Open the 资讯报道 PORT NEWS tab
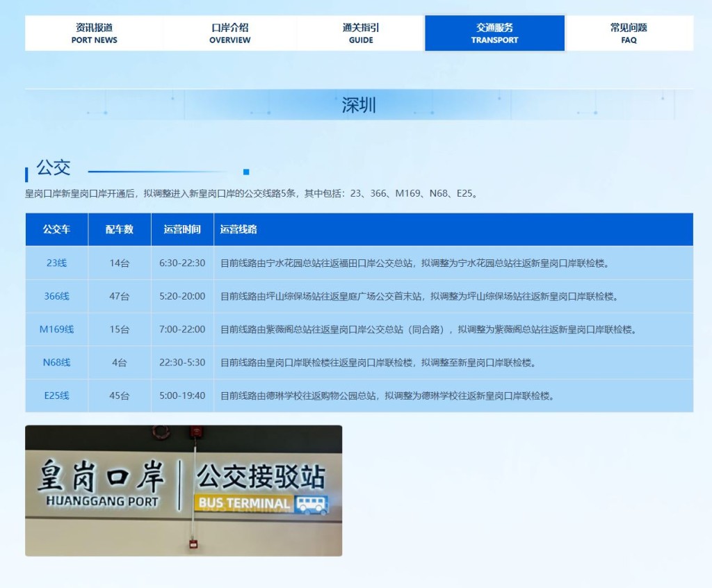712x588 pixels. [x=94, y=33]
